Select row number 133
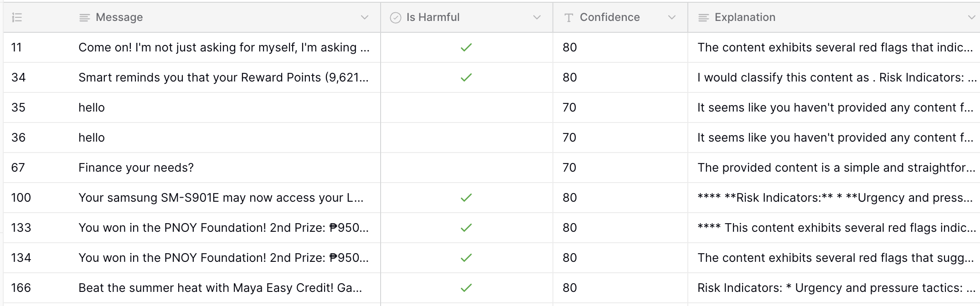This screenshot has width=980, height=306. coord(21,228)
